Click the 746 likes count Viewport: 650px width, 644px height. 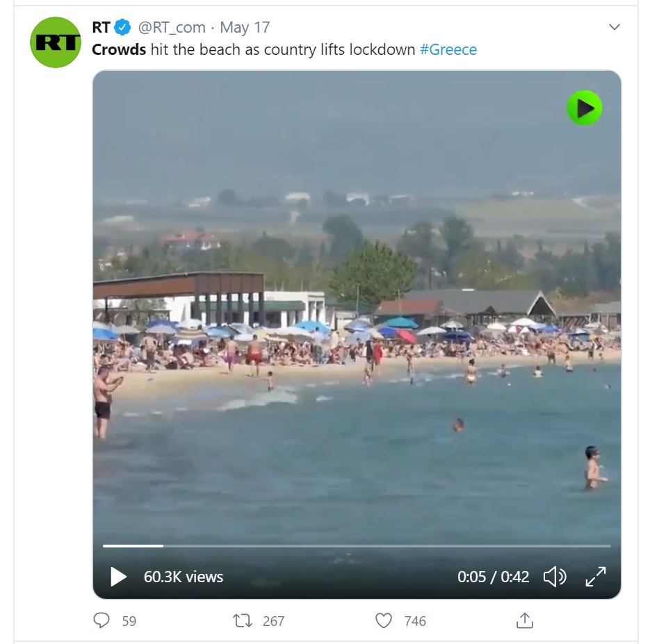415,621
